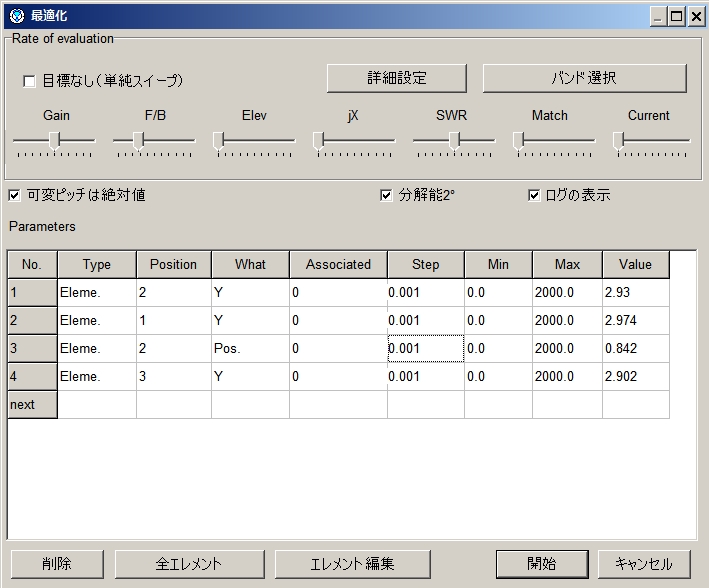Open the 詳細設定 settings button
The image size is (709, 588).
pos(397,78)
